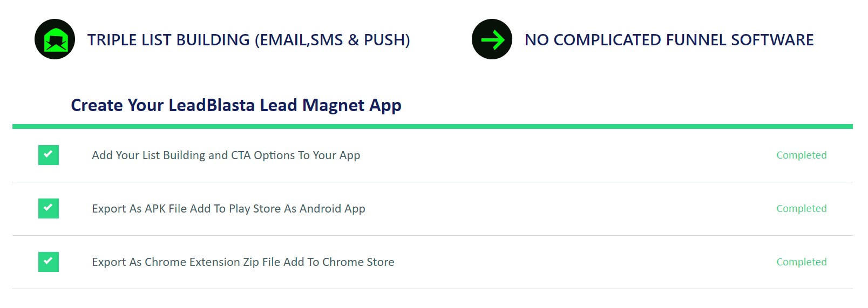Toggle checkbox for Add Your List Building row
The image size is (868, 308).
click(x=49, y=155)
